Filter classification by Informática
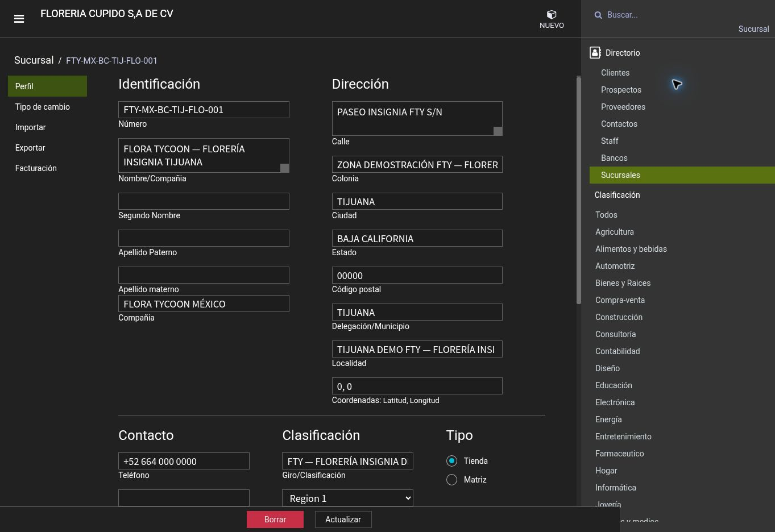Image resolution: width=775 pixels, height=532 pixels. (x=616, y=488)
